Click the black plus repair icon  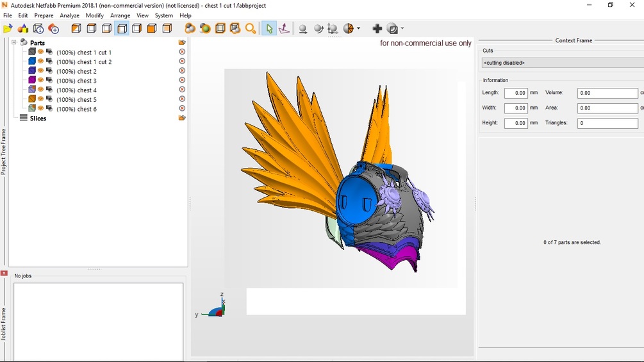[x=377, y=29]
